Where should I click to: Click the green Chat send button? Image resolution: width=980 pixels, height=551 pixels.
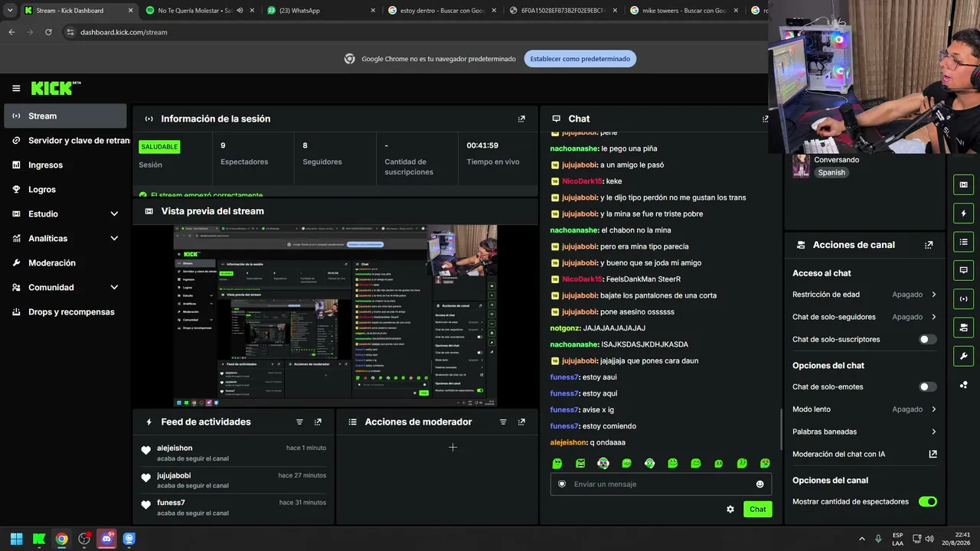757,510
